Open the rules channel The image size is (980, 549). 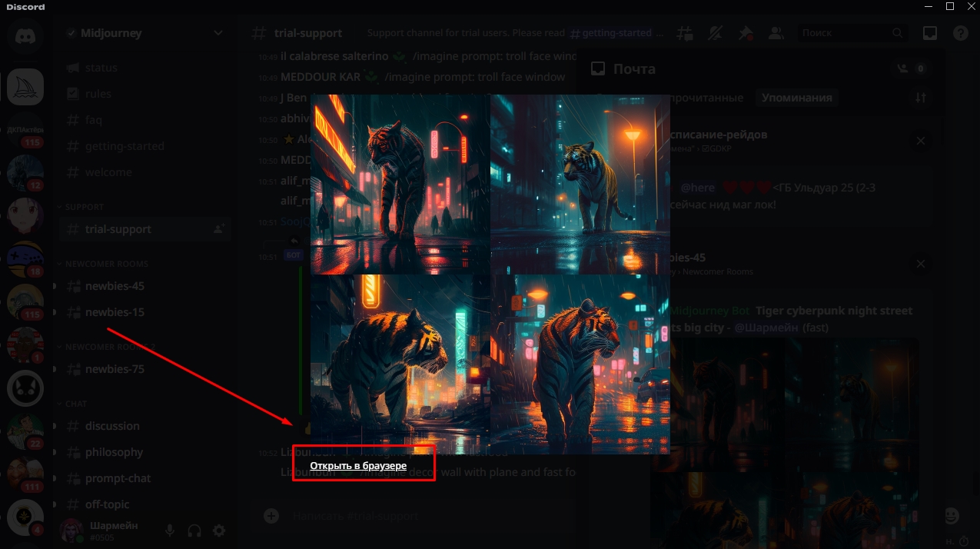(145, 94)
